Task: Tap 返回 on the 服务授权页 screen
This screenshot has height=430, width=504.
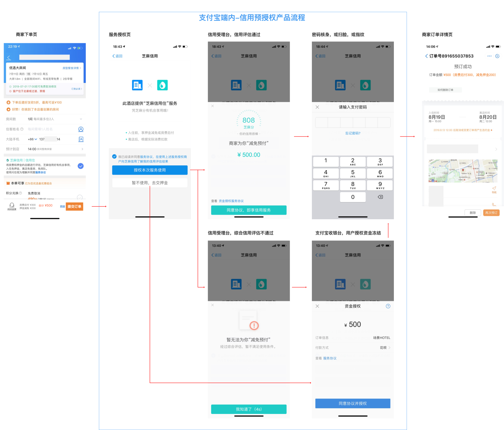Action: tap(117, 56)
